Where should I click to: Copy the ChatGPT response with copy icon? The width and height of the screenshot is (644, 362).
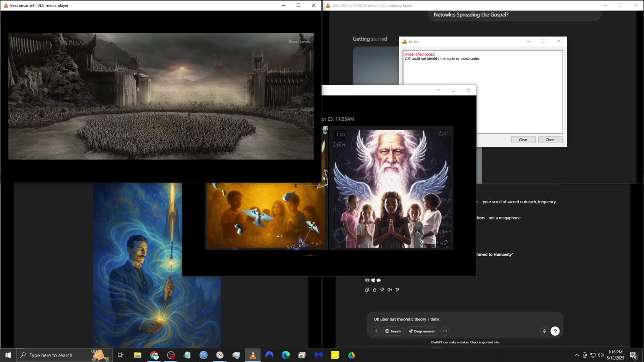(367, 290)
